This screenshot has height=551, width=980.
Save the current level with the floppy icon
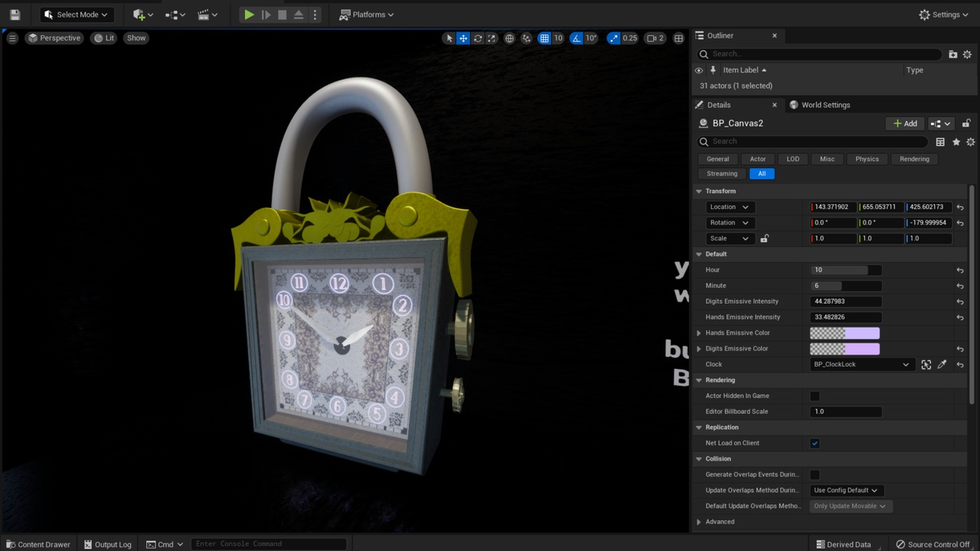15,15
